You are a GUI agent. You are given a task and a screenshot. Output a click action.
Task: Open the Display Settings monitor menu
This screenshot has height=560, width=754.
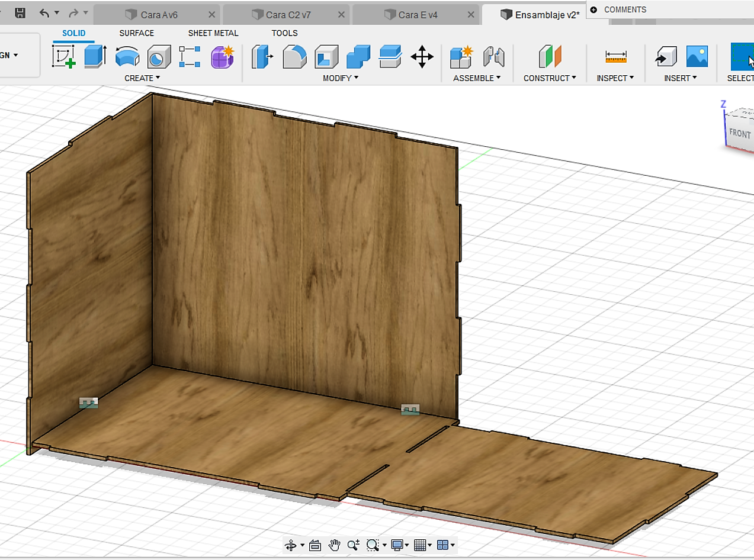coord(400,545)
